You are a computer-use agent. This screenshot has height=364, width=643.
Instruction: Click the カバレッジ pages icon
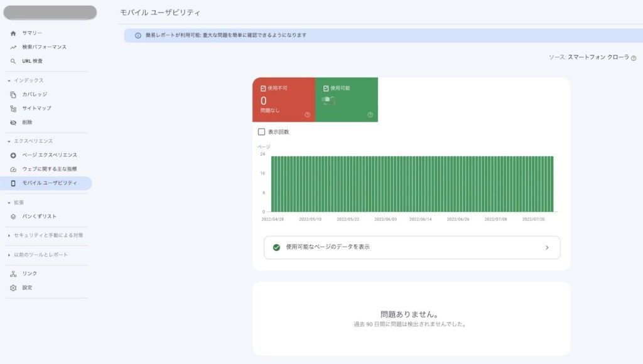click(x=13, y=94)
